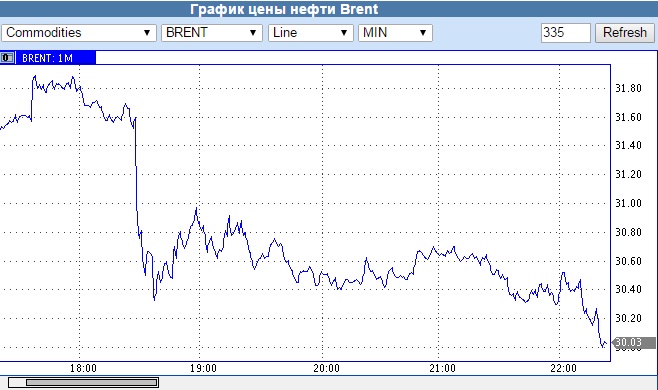Click the 31.40 price axis label
Screen dimensions: 658x390
click(629, 146)
